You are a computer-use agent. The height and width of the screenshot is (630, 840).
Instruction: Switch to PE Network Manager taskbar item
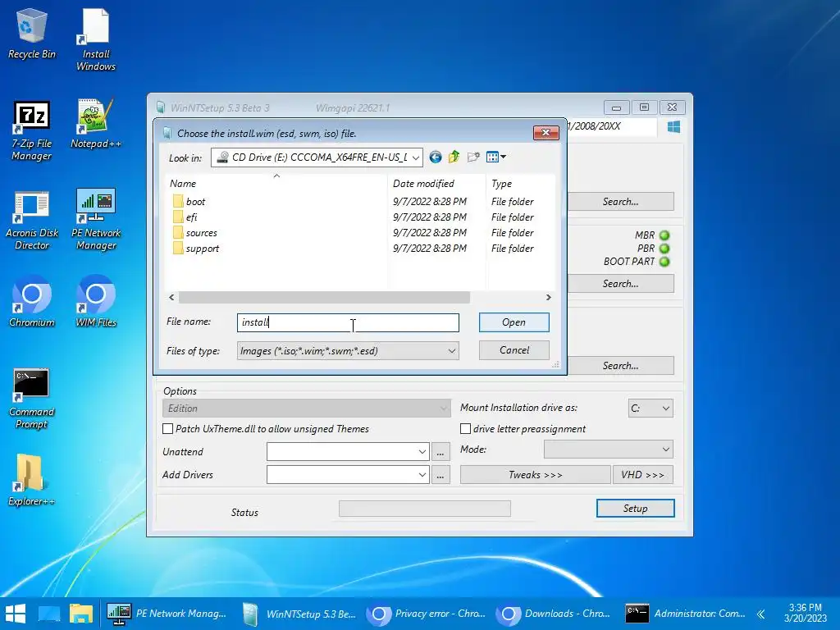167,614
